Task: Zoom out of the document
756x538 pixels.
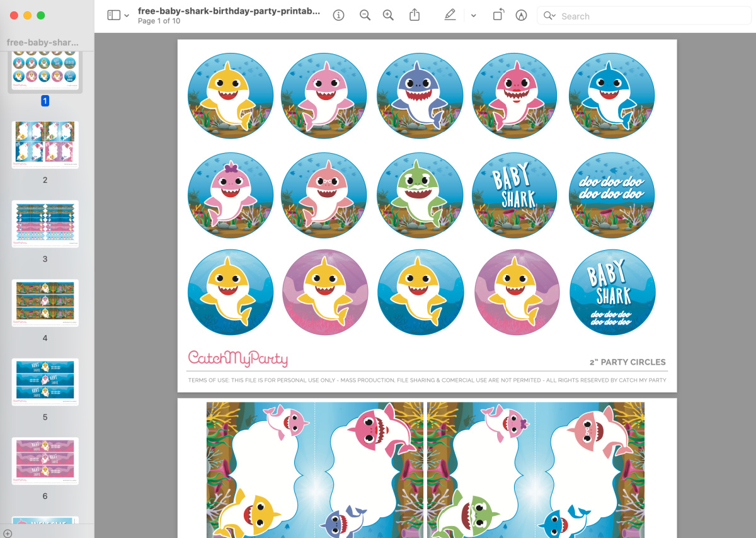Action: (365, 15)
